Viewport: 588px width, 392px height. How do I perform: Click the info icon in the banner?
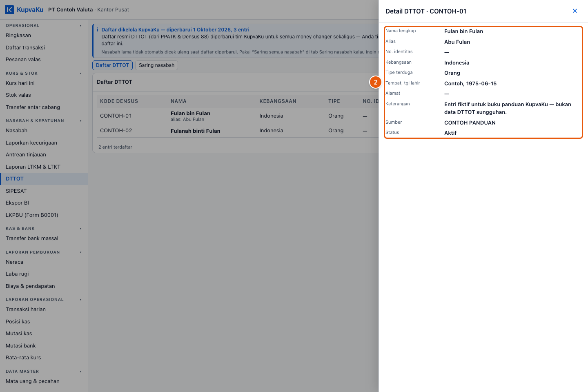point(97,30)
